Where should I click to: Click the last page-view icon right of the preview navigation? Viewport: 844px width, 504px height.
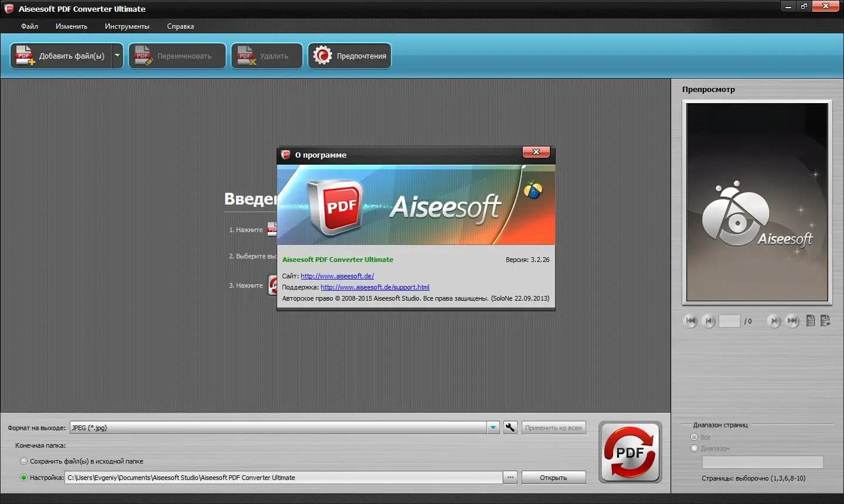pos(825,321)
